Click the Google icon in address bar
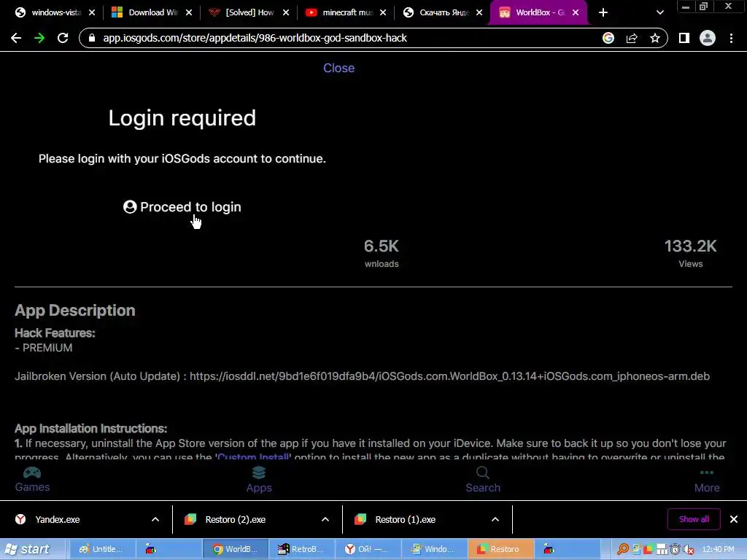Image resolution: width=747 pixels, height=560 pixels. pos(608,38)
